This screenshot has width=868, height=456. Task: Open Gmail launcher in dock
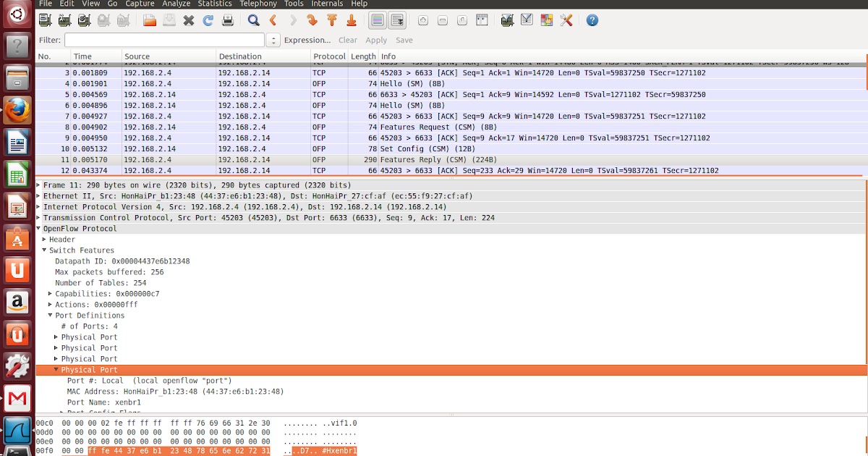[17, 399]
